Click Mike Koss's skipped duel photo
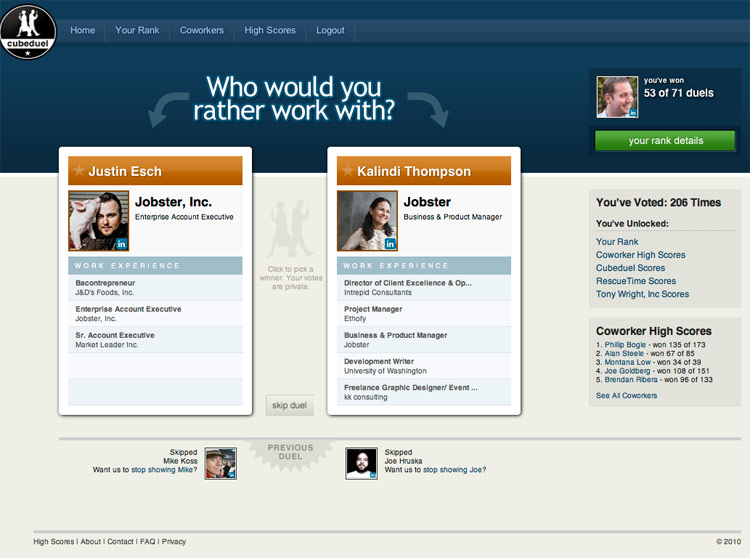This screenshot has height=558, width=750. click(220, 463)
